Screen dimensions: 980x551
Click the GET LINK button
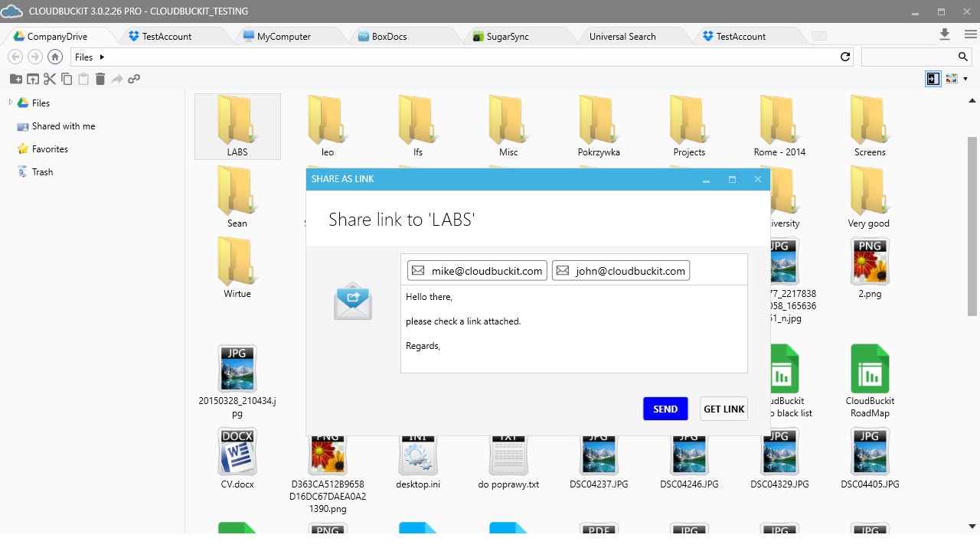coord(724,409)
